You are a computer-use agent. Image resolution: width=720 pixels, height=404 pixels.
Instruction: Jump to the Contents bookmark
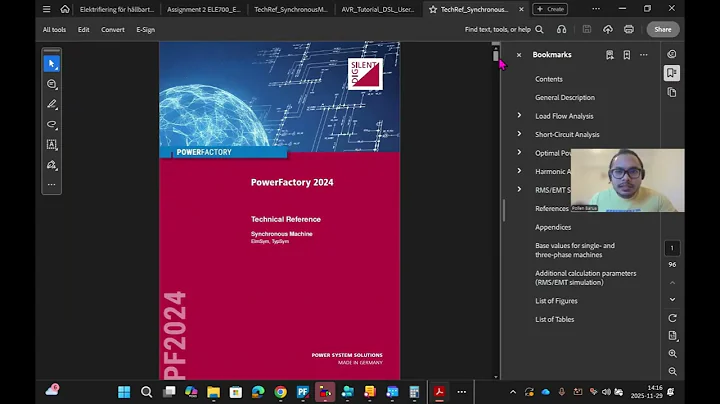pos(549,79)
